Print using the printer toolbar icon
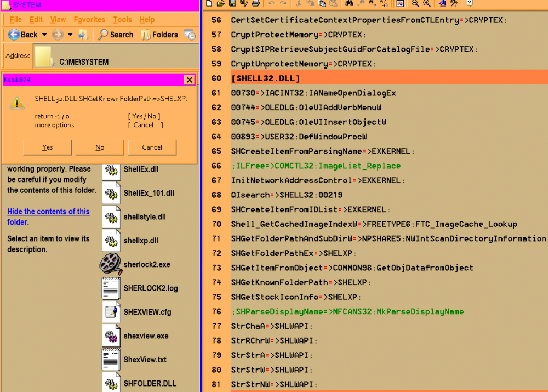 [255, 4]
